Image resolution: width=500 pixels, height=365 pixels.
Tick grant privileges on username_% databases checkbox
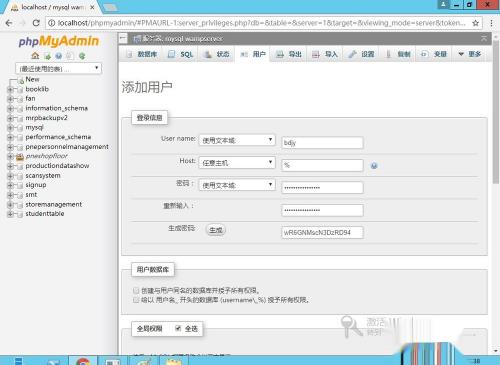(x=136, y=300)
